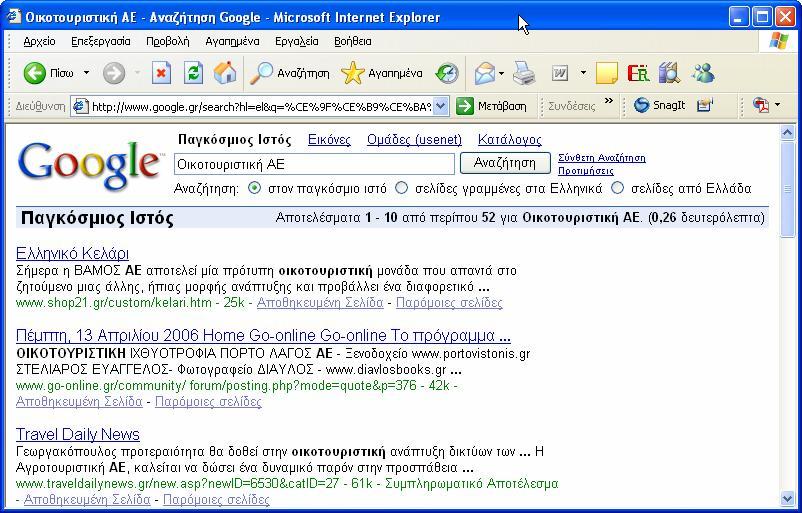Open Παρόμοιες σελίδες for shop21.gr result

pyautogui.click(x=450, y=303)
